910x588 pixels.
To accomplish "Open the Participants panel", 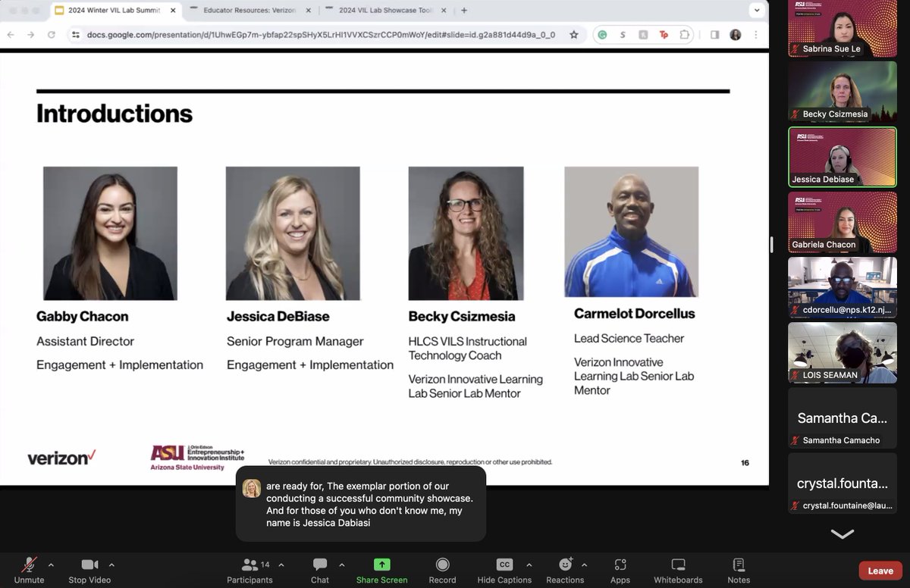I will 249,570.
